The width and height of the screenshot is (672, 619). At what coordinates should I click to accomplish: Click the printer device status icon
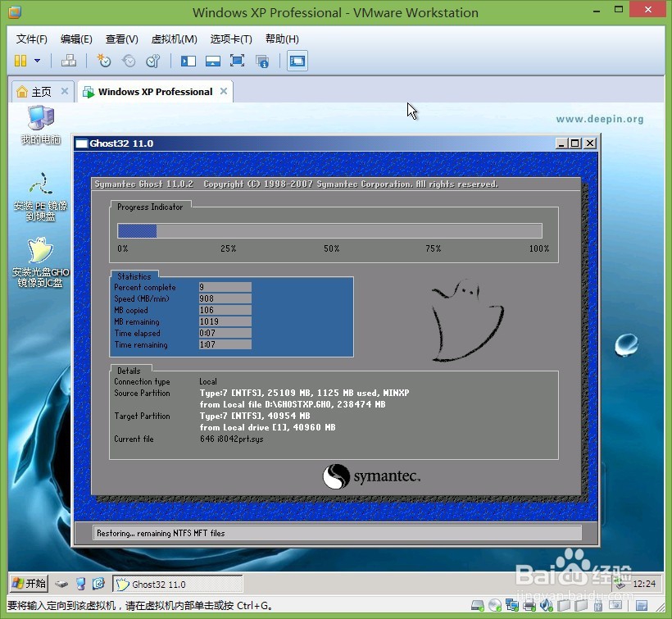point(529,606)
